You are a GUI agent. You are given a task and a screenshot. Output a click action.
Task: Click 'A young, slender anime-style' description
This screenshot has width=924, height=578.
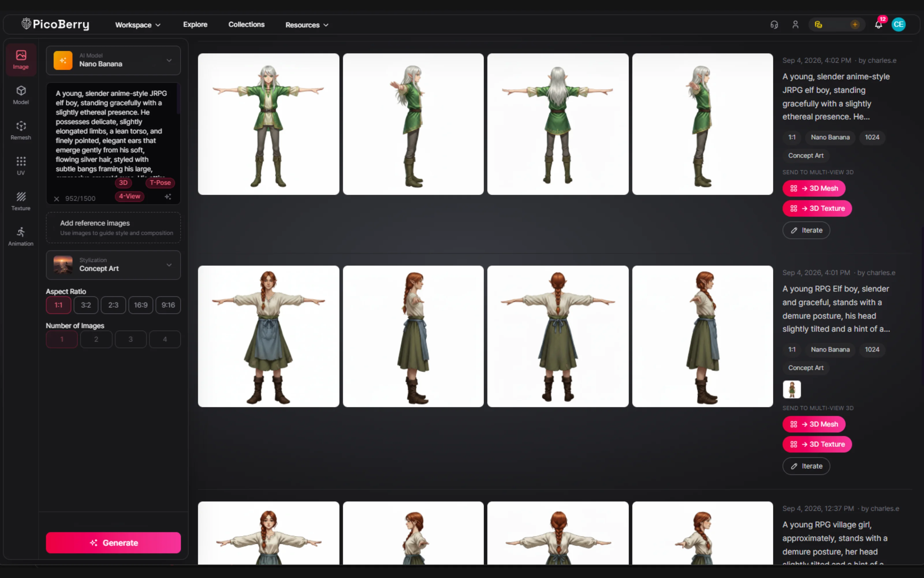point(836,97)
